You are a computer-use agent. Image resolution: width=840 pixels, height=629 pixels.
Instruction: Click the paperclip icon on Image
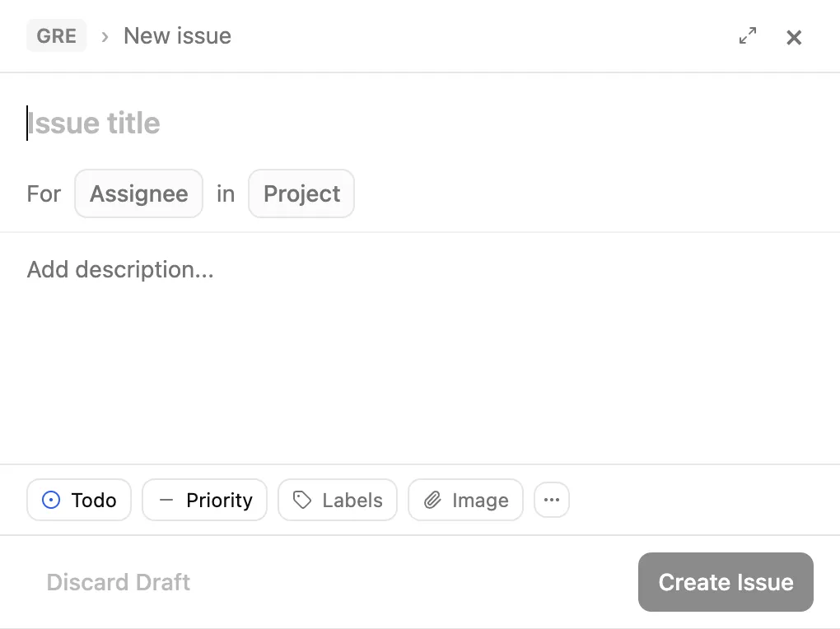point(432,501)
